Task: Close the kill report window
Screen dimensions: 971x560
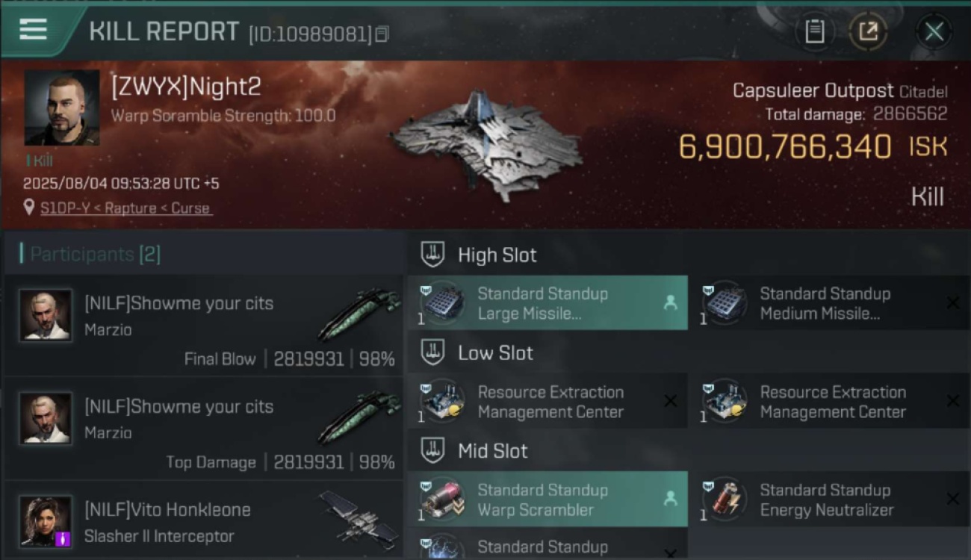Action: (934, 31)
